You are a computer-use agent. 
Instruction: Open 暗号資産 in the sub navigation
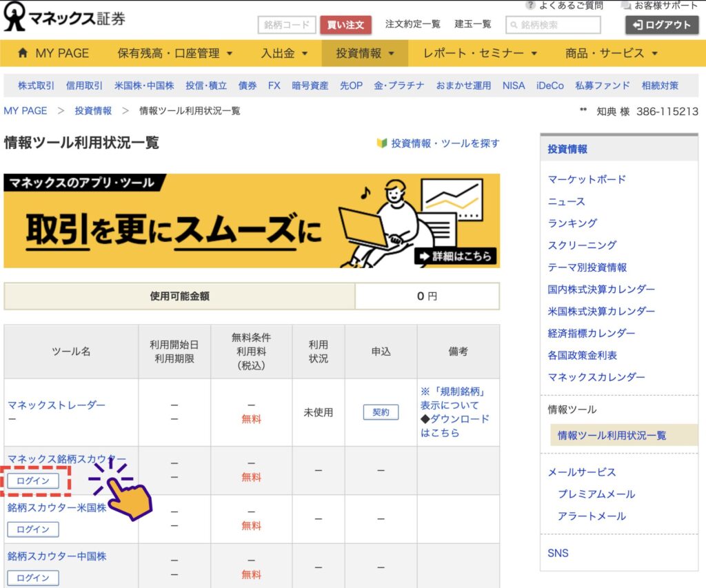point(310,85)
